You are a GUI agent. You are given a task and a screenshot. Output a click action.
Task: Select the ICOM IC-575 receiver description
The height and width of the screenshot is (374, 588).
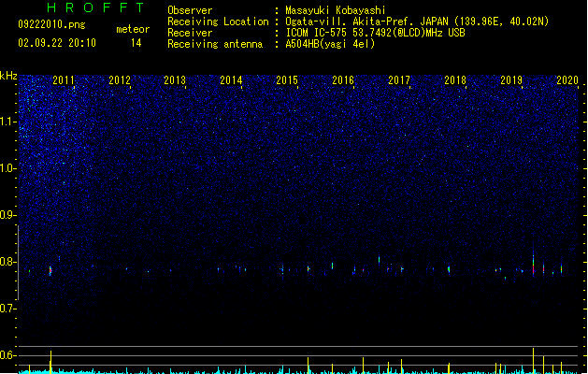[x=376, y=33]
